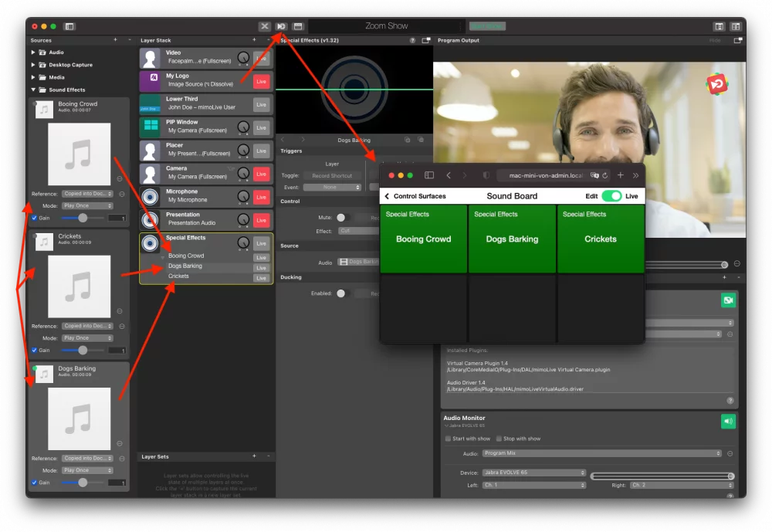Image resolution: width=772 pixels, height=532 pixels.
Task: Toggle Gain checkbox for Booing Crowd
Action: coord(34,219)
